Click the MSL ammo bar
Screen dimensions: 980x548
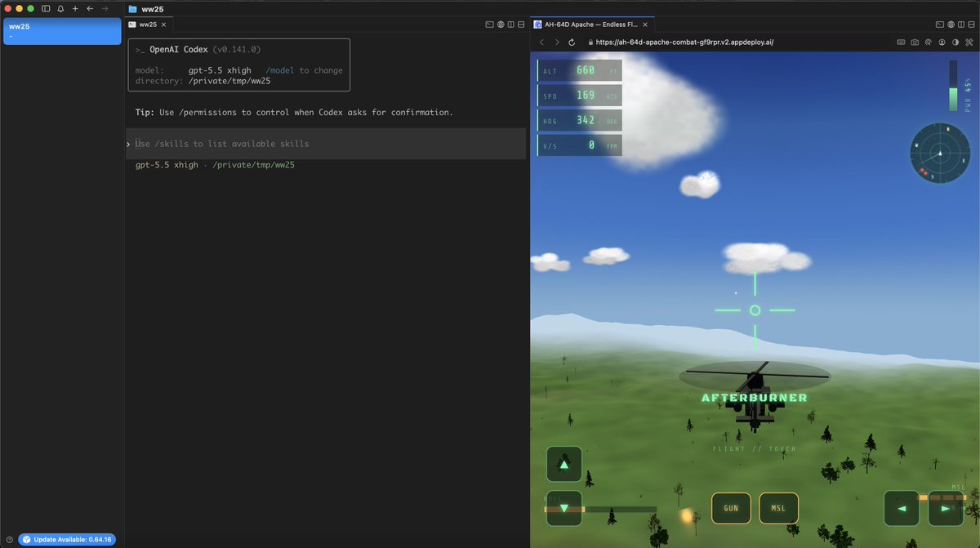(x=942, y=497)
